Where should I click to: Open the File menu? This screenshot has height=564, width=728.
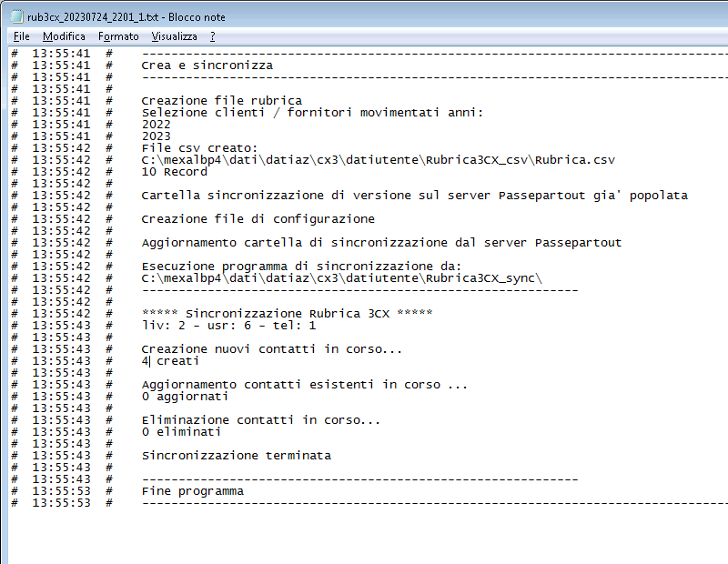pyautogui.click(x=22, y=36)
